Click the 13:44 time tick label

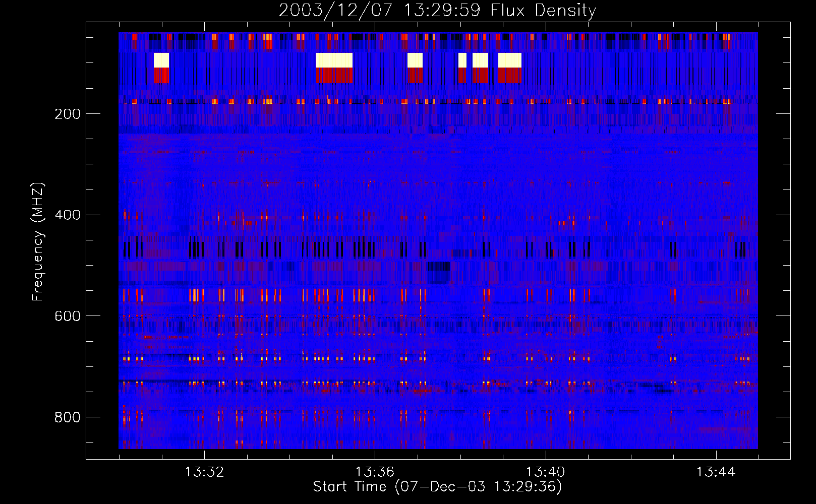[716, 472]
